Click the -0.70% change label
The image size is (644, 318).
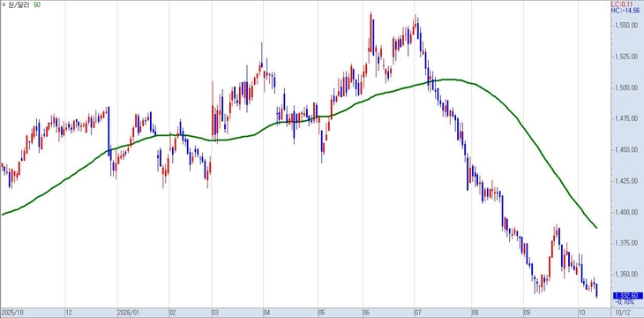coord(624,301)
